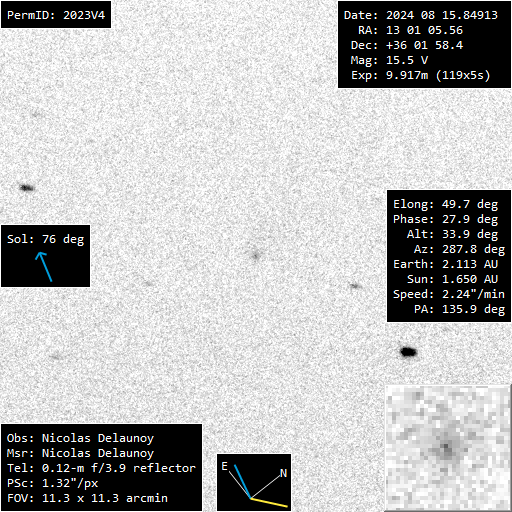Image resolution: width=512 pixels, height=512 pixels.
Task: Click the Elong 49.7 deg line
Action: [445, 204]
